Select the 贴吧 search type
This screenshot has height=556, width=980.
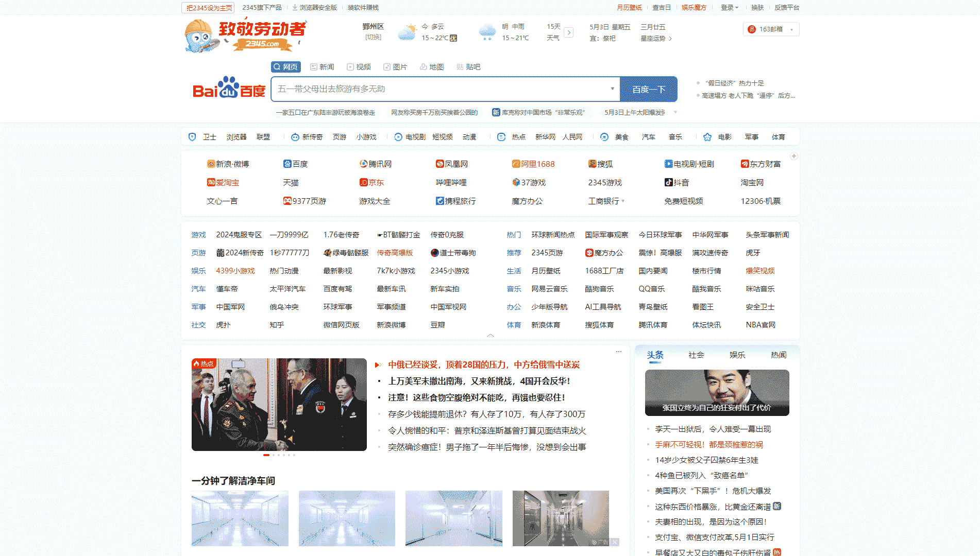[468, 67]
